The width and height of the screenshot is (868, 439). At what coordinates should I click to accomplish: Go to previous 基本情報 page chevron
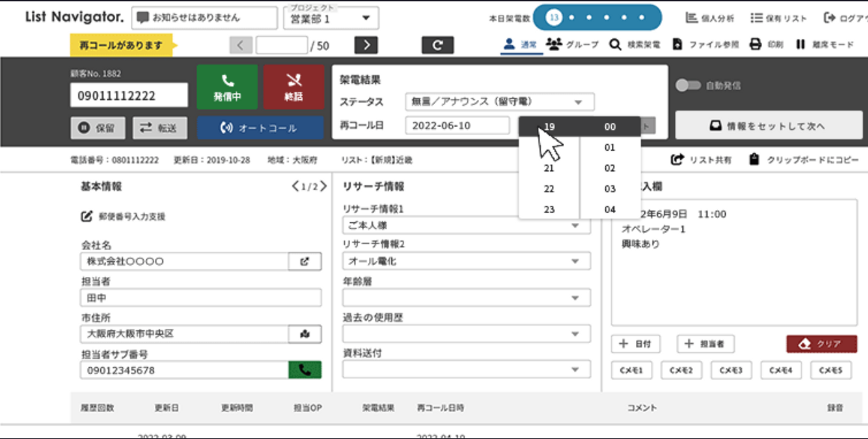tap(295, 187)
